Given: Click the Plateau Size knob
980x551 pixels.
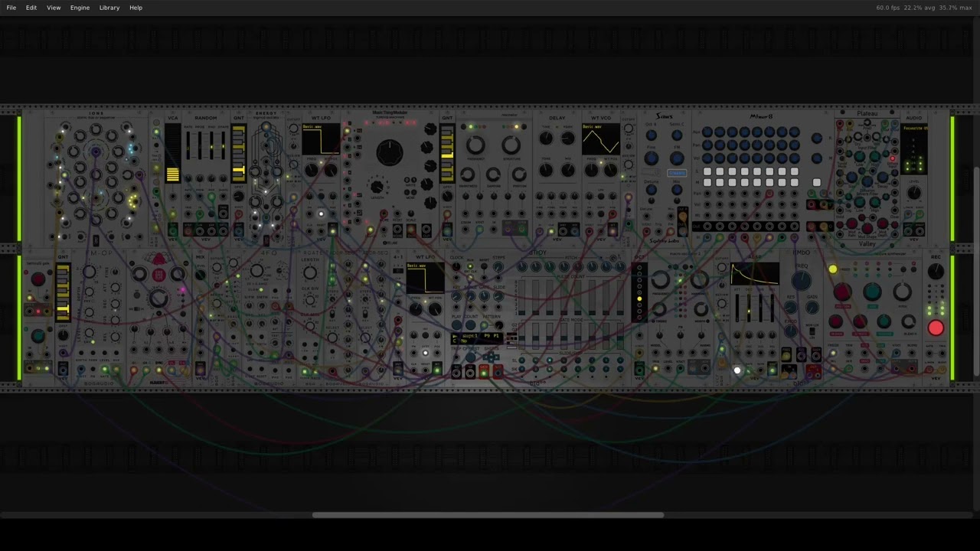Looking at the screenshot, I should (x=851, y=178).
